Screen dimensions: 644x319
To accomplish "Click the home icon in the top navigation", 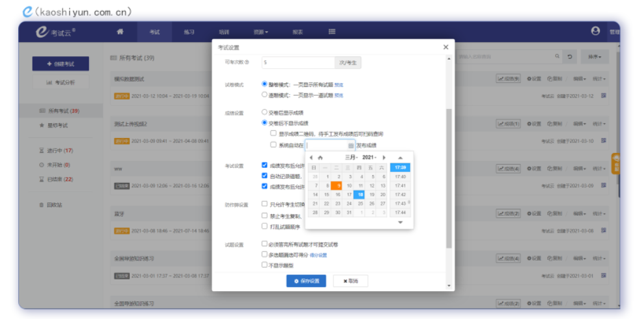I will point(120,31).
